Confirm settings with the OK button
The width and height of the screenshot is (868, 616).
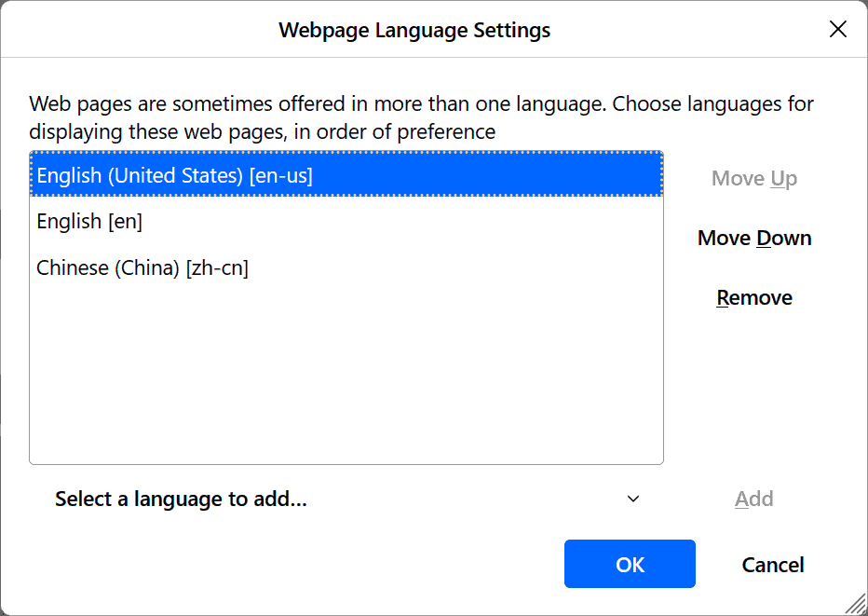630,565
